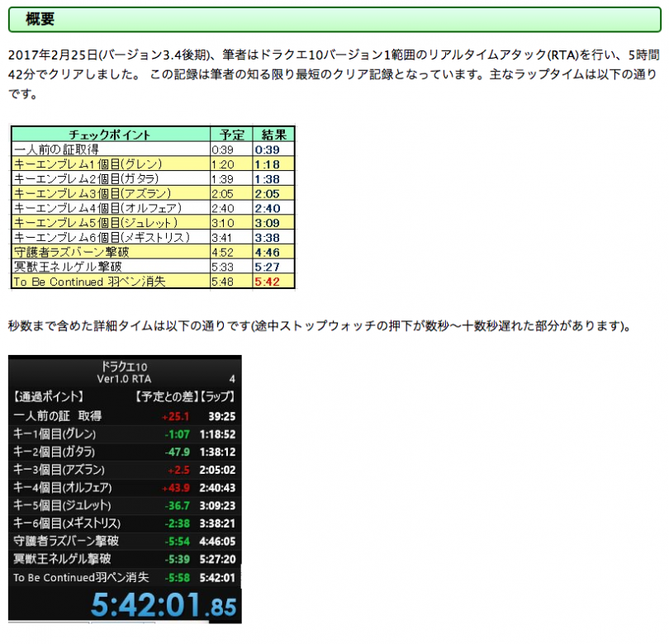Click the 【予定との差】 header in timer
This screenshot has width=669, height=644.
click(167, 396)
